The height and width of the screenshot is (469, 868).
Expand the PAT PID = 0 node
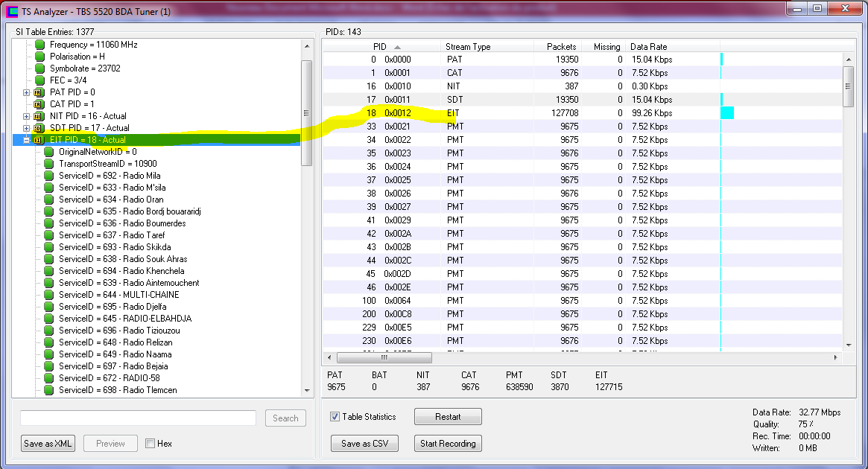(x=27, y=92)
